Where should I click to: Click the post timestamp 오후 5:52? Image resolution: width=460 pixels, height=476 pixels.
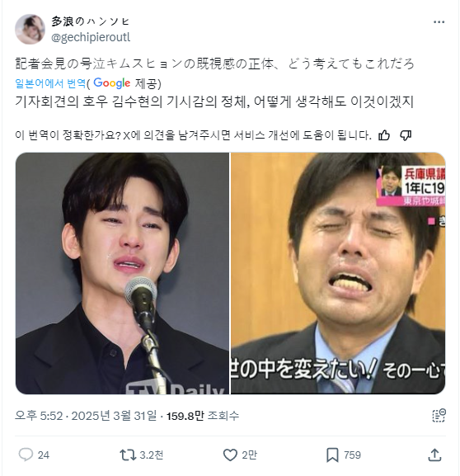(x=39, y=416)
